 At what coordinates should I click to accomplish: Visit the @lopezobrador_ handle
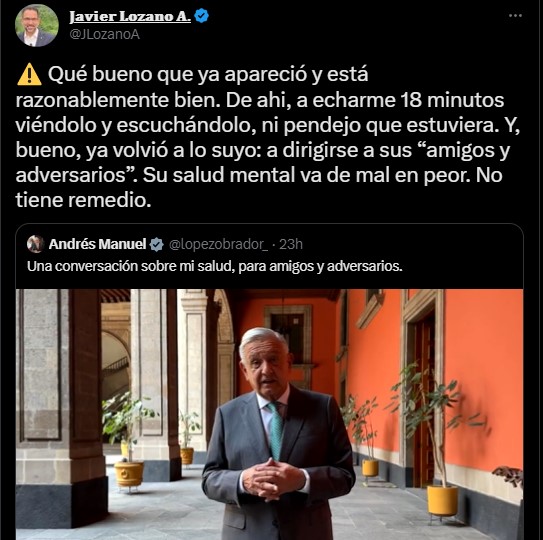[x=218, y=245]
